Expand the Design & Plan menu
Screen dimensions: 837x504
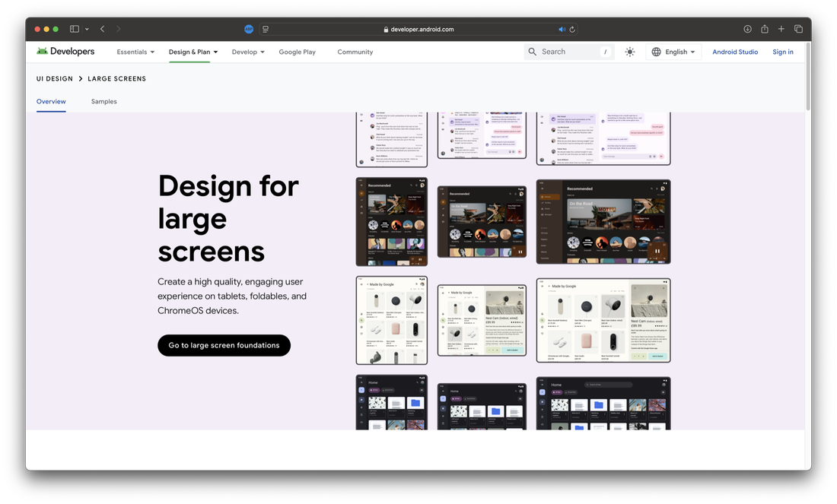(193, 52)
